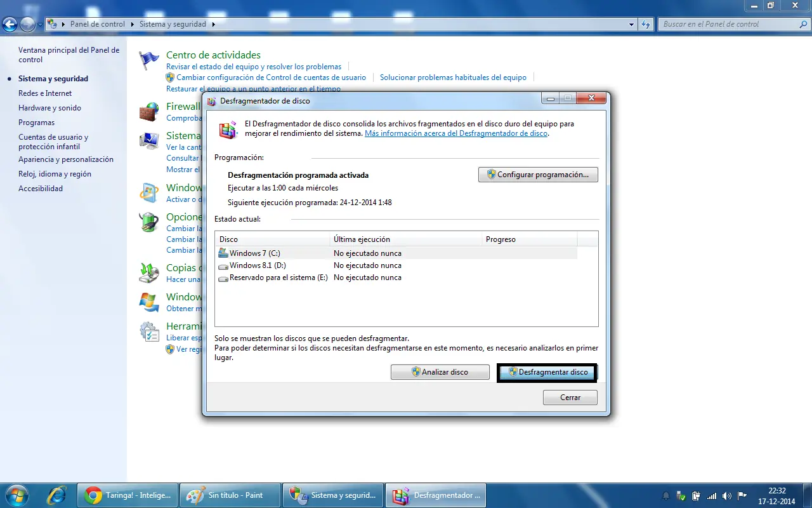Click the Windows 8.1 (D:) drive icon
This screenshot has width=812, height=508.
tap(223, 265)
